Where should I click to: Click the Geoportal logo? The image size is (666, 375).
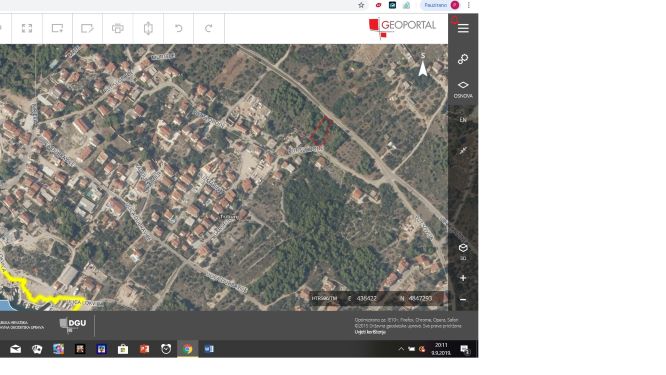[x=402, y=28]
